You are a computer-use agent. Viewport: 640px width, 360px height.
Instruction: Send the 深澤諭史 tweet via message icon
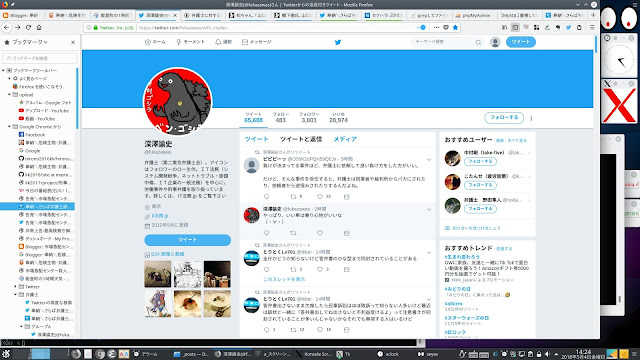click(x=347, y=233)
